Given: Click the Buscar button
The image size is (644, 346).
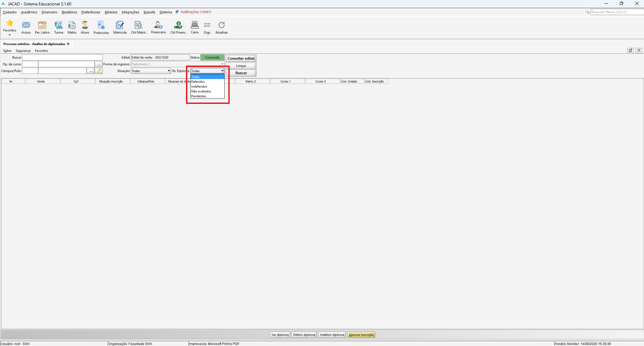Looking at the screenshot, I should (x=241, y=73).
